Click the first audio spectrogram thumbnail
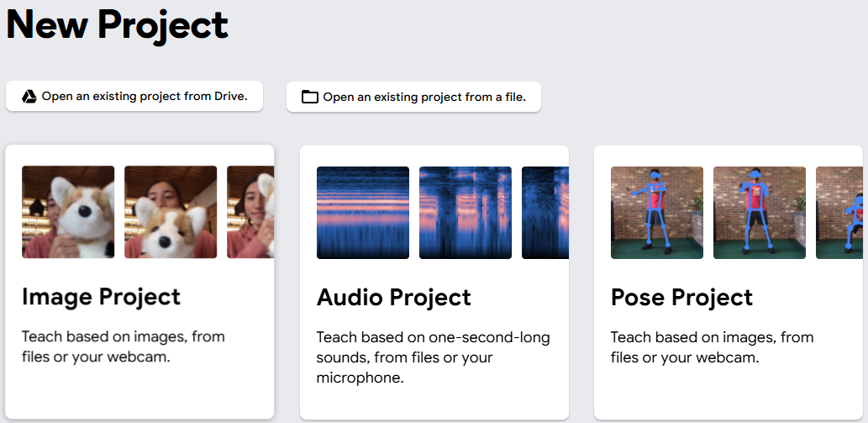Viewport: 868px width, 423px height. [363, 213]
